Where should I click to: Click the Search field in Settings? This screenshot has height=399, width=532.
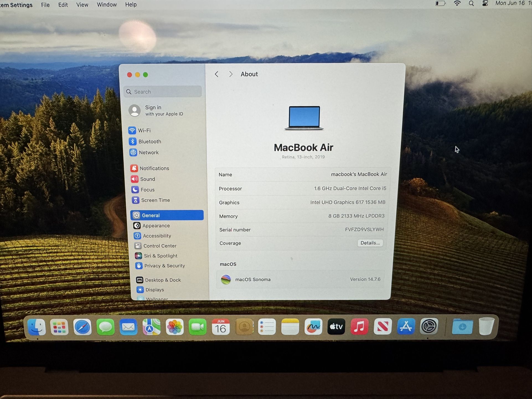click(x=163, y=92)
